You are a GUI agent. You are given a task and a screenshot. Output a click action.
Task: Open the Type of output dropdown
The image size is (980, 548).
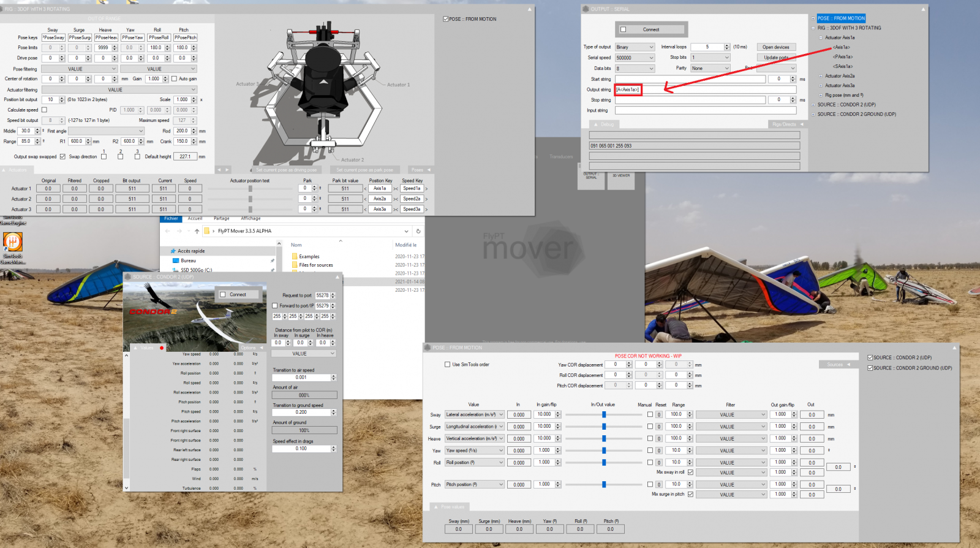[635, 47]
